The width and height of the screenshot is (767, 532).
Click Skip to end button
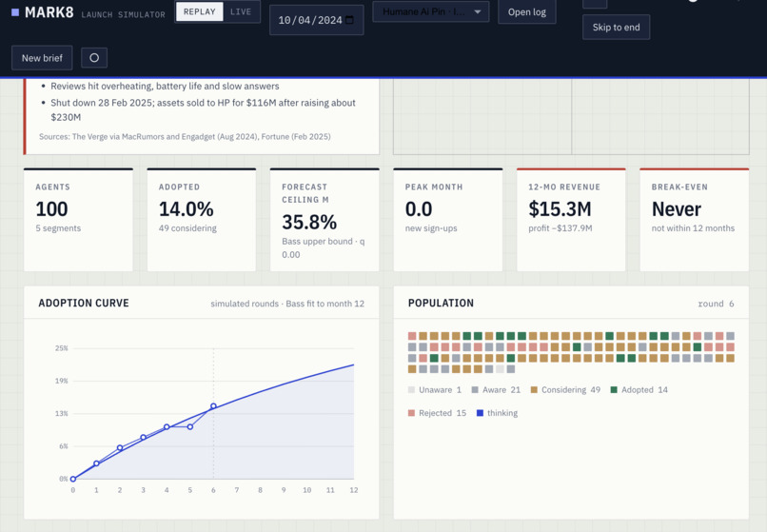tap(616, 28)
